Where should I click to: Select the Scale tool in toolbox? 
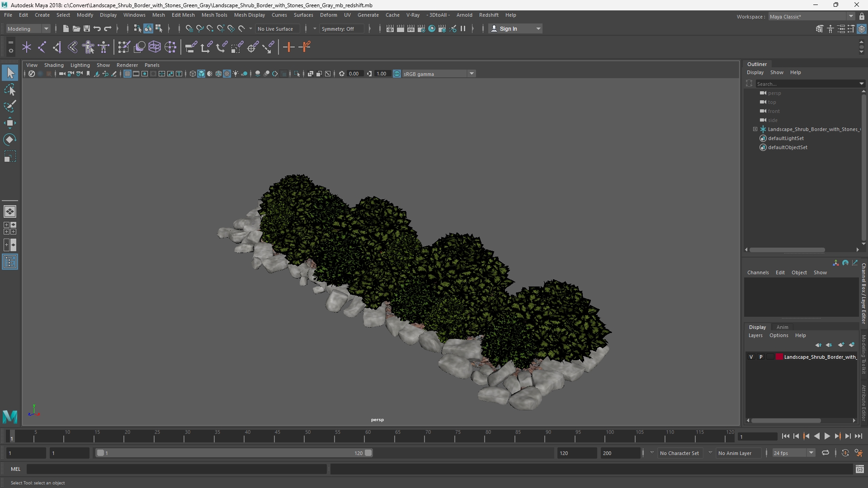[10, 156]
